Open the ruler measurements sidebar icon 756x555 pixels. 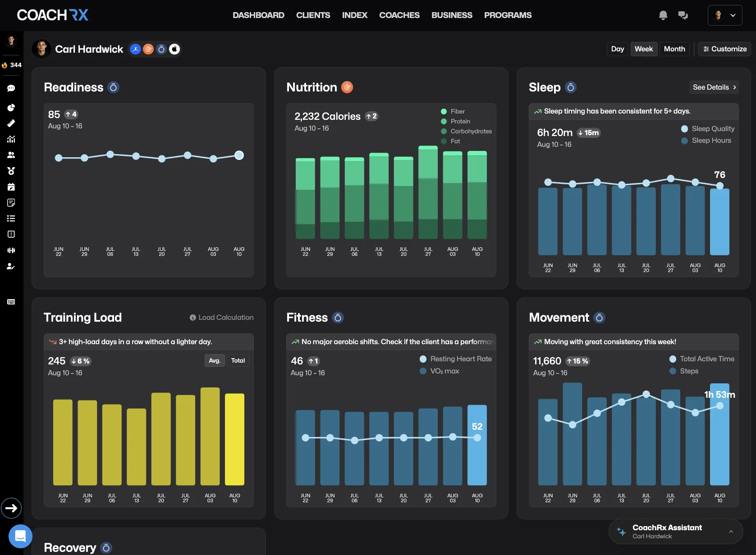[x=11, y=123]
